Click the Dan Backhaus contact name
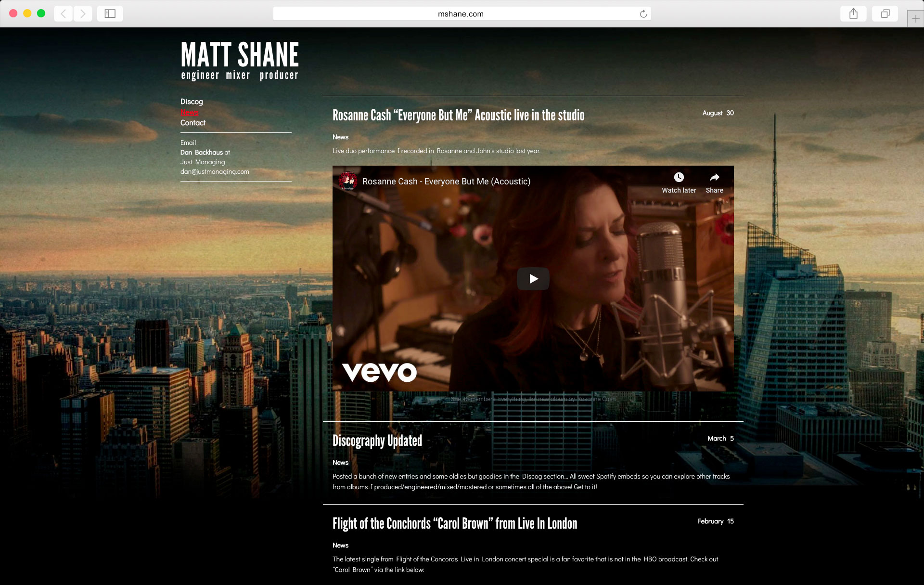Viewport: 924px width, 585px height. click(x=202, y=152)
